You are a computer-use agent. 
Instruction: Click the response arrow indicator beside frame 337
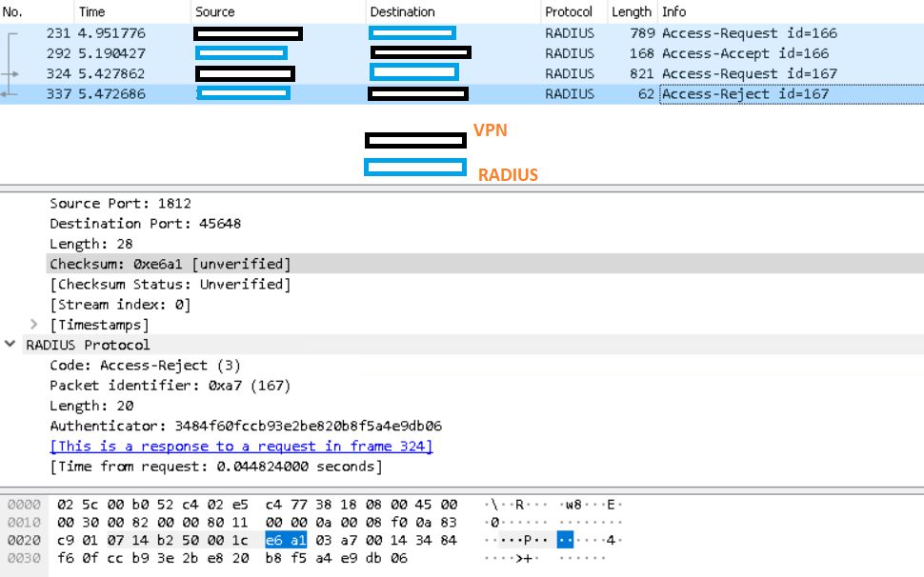point(9,93)
